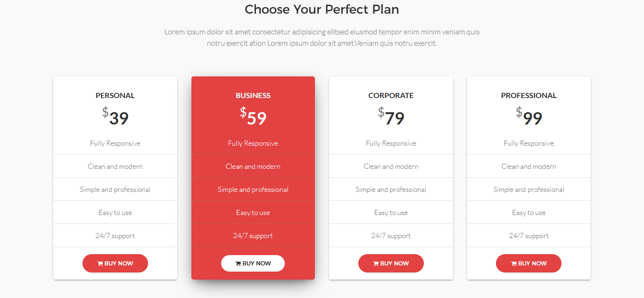The width and height of the screenshot is (644, 298).
Task: Click '24/7 support' in the Business card
Action: pyautogui.click(x=253, y=236)
